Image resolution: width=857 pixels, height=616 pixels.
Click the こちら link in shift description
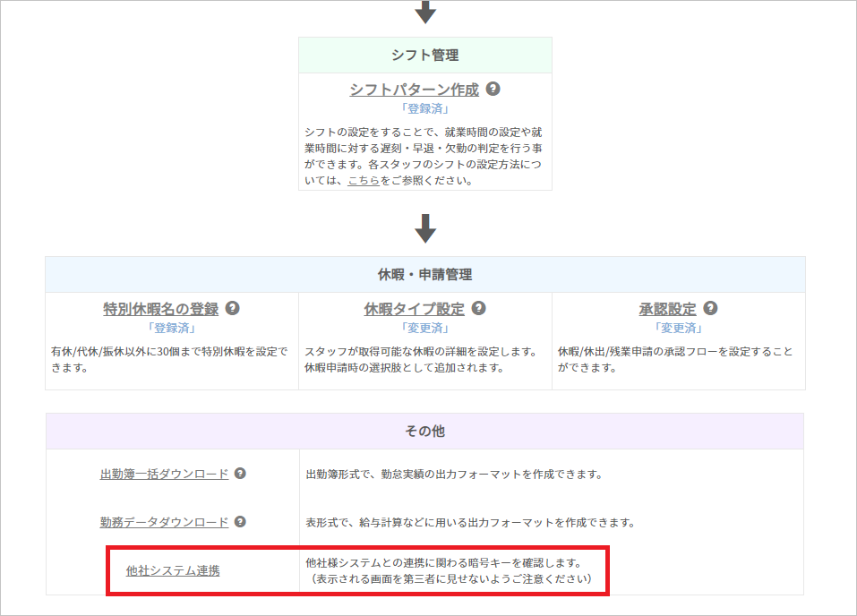[363, 180]
